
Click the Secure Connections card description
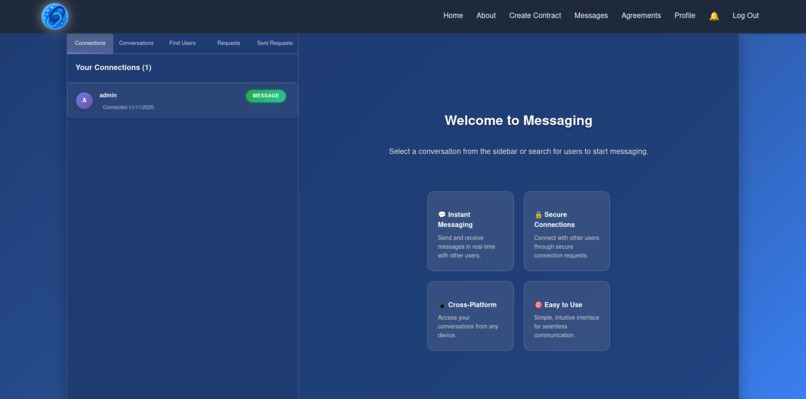click(x=566, y=247)
